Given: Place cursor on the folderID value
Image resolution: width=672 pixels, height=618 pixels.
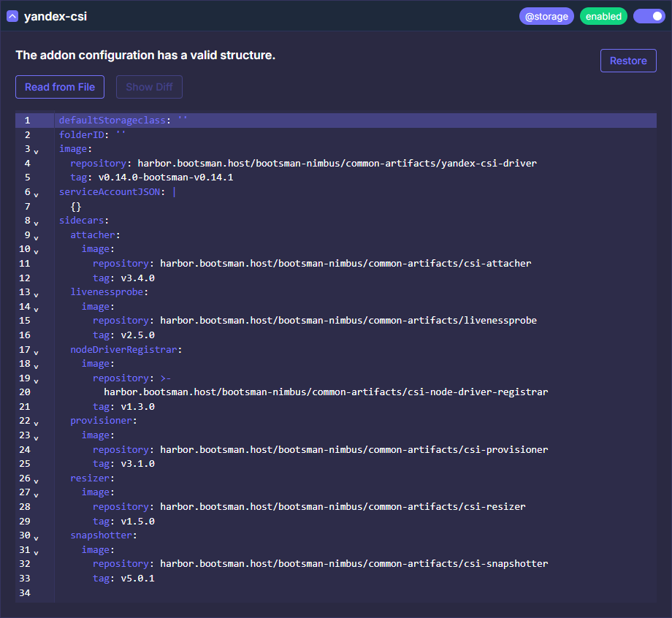Looking at the screenshot, I should click(121, 134).
